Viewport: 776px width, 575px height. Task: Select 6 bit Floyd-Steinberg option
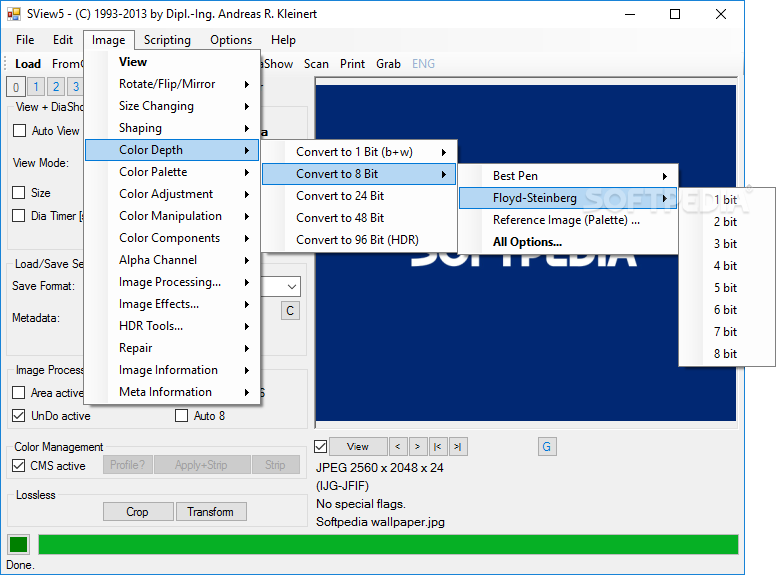click(x=727, y=310)
